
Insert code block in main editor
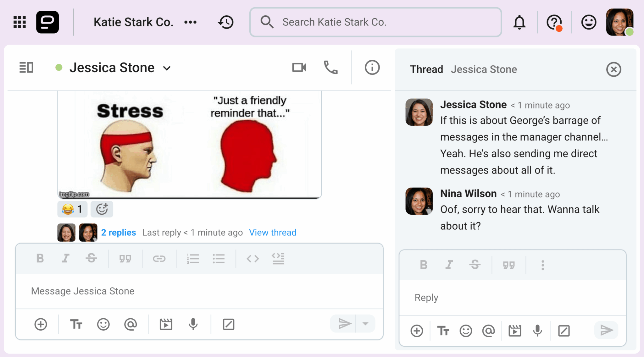tap(278, 258)
